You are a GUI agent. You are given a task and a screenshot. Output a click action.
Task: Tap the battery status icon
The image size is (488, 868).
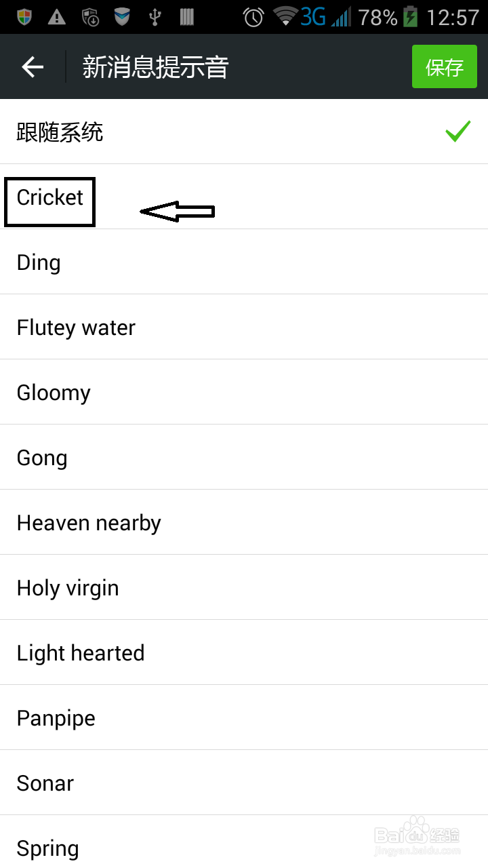coord(411,17)
